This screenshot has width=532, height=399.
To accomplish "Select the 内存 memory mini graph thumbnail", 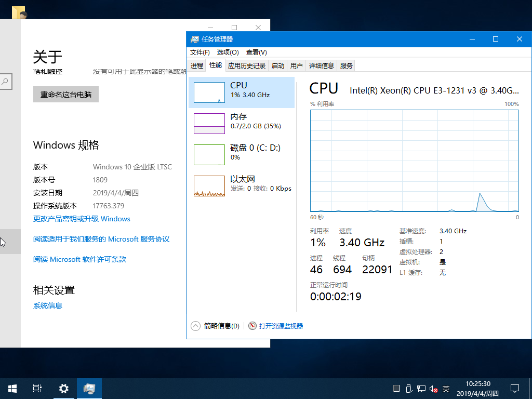I will pos(209,124).
